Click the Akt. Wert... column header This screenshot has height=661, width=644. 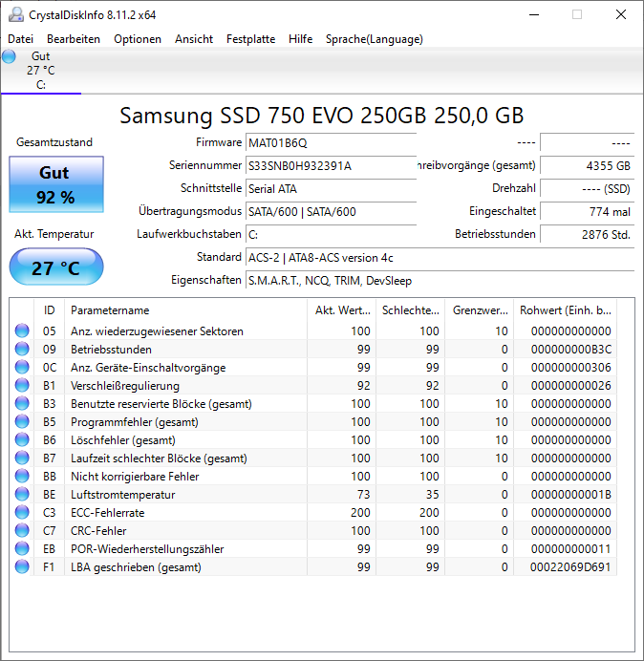pyautogui.click(x=342, y=310)
